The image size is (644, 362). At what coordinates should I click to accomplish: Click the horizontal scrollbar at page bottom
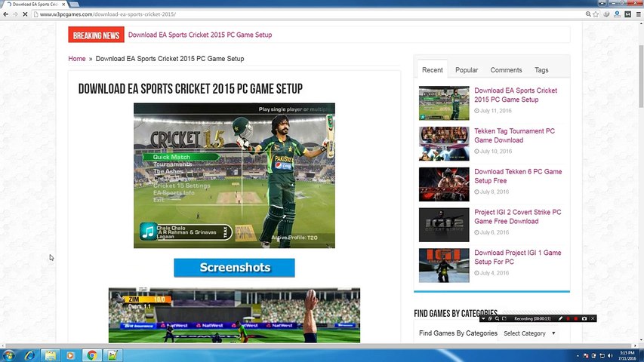[320, 346]
